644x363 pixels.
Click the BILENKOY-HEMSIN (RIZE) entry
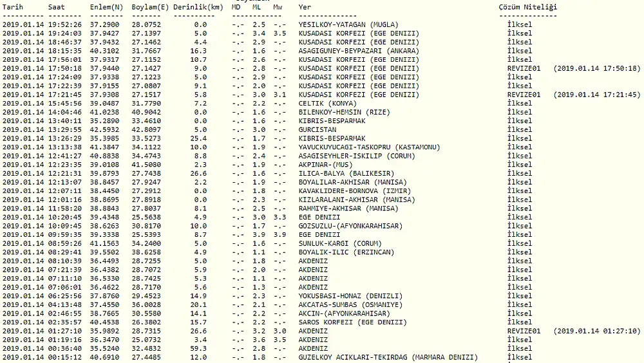pyautogui.click(x=344, y=112)
